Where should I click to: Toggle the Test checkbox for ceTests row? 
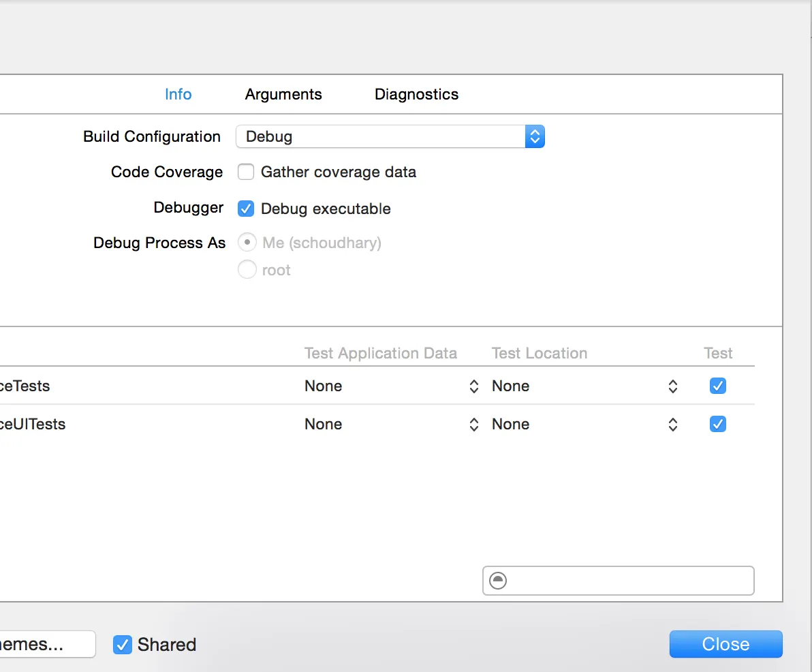point(717,386)
